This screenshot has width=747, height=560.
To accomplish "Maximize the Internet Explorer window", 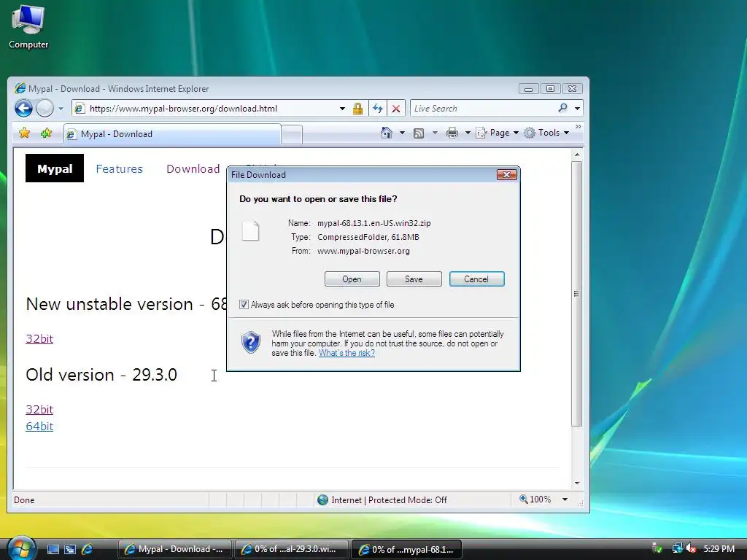I will pos(550,89).
